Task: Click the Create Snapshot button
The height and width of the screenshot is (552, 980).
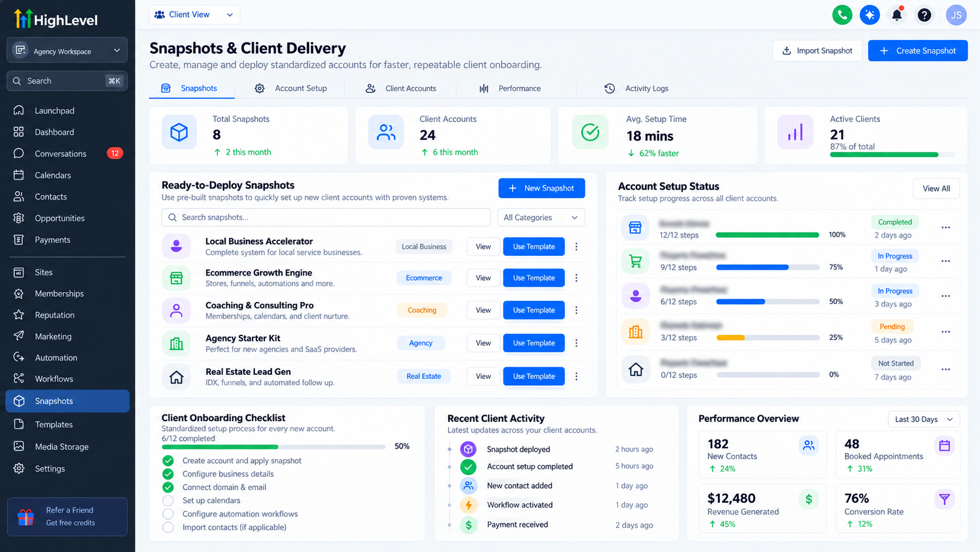Action: pos(918,50)
